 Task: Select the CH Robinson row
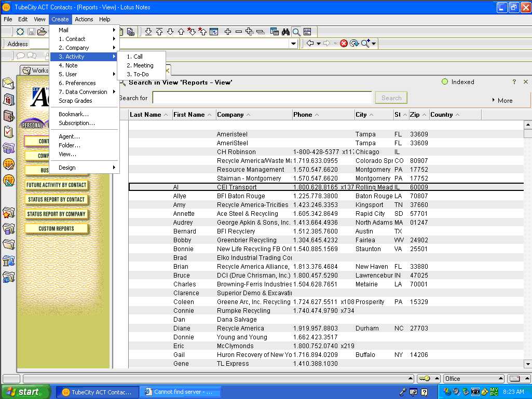click(326, 152)
